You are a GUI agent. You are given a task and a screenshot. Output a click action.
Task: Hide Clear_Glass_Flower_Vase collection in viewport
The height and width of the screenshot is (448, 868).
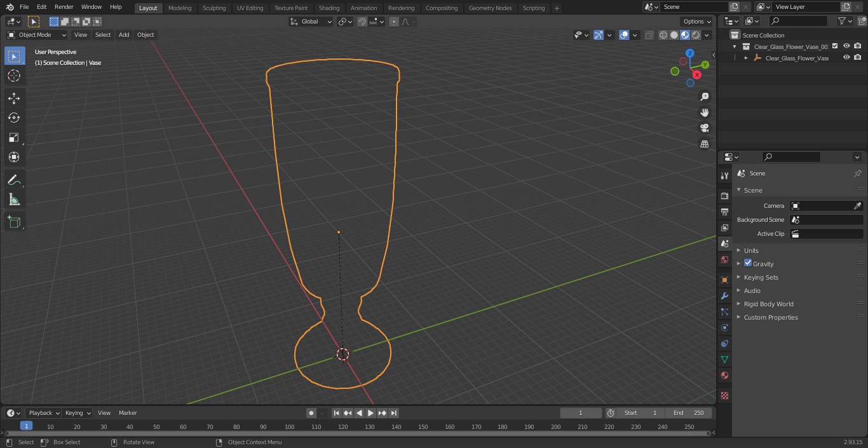[x=846, y=46]
